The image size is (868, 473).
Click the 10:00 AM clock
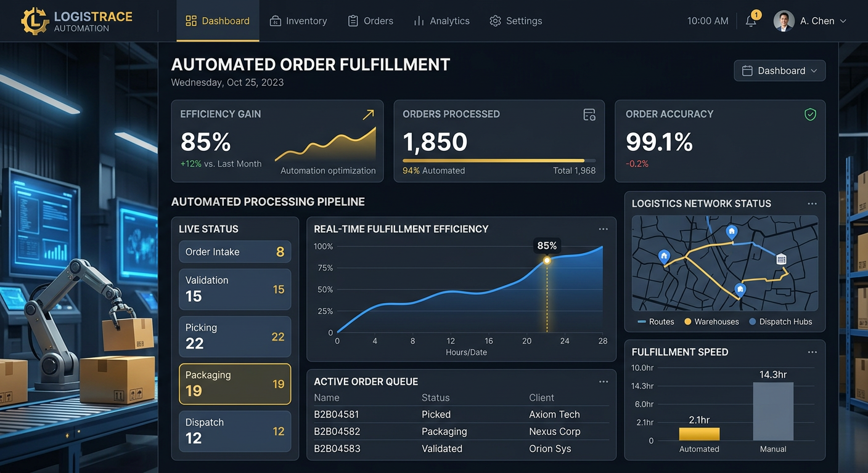tap(708, 21)
